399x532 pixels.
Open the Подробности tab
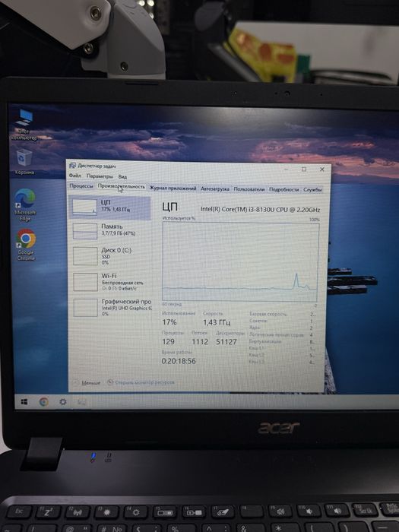(284, 190)
